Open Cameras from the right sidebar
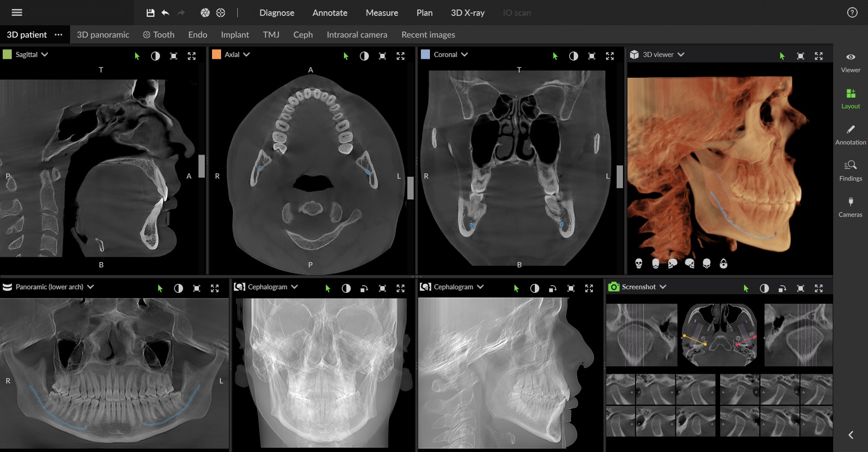This screenshot has width=868, height=452. [850, 207]
